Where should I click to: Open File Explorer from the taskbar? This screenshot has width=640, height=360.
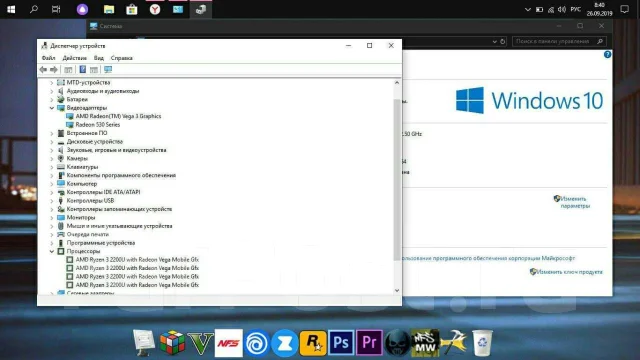[109, 9]
